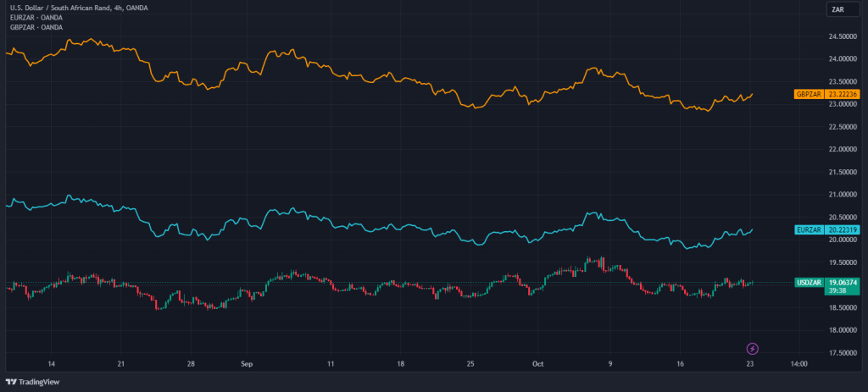Click the 18.00000 price axis label
This screenshot has height=392, width=868.
click(843, 330)
